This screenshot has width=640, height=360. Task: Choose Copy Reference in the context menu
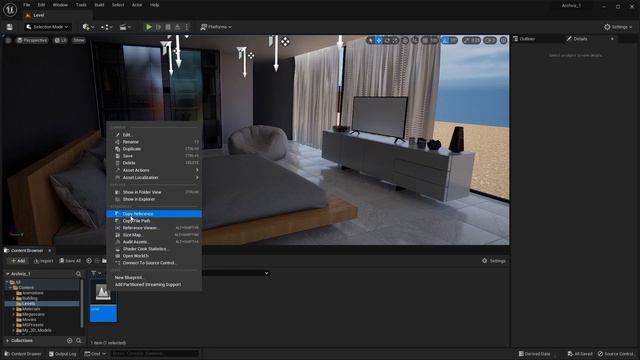pos(154,214)
